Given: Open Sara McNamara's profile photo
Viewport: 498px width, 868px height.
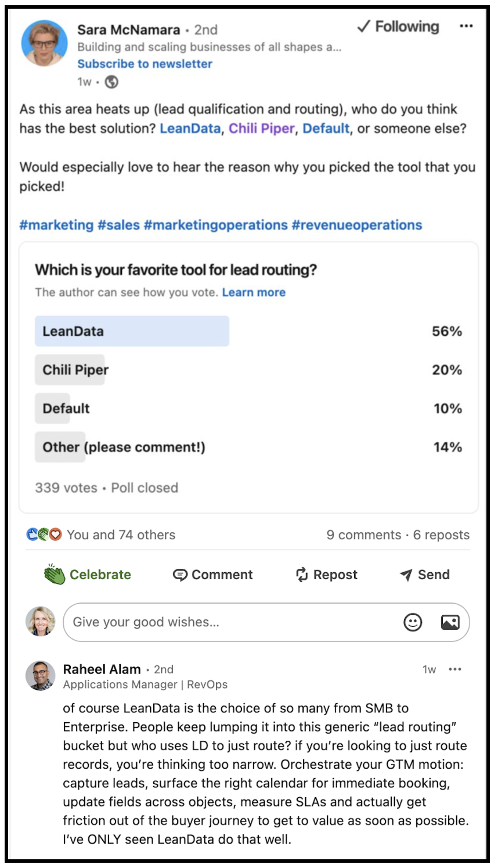Looking at the screenshot, I should [x=44, y=43].
